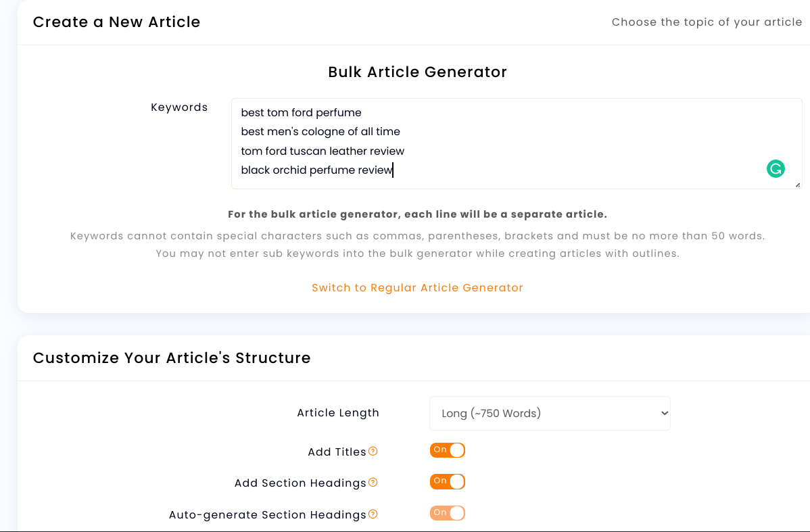View help for Auto-generate Section Headings
The image size is (810, 532).
(373, 514)
